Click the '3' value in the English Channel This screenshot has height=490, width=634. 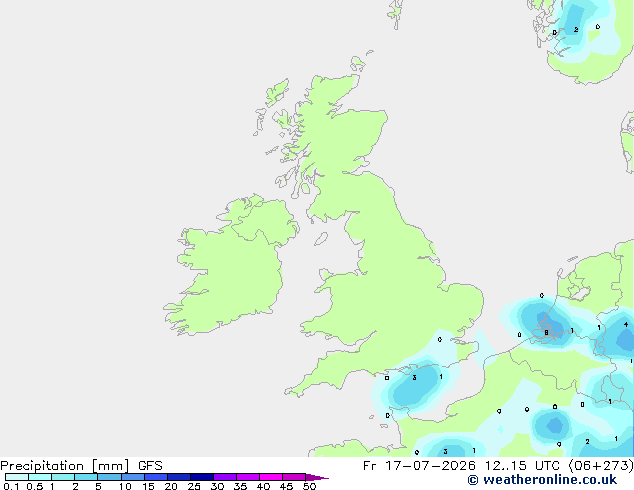click(x=414, y=378)
